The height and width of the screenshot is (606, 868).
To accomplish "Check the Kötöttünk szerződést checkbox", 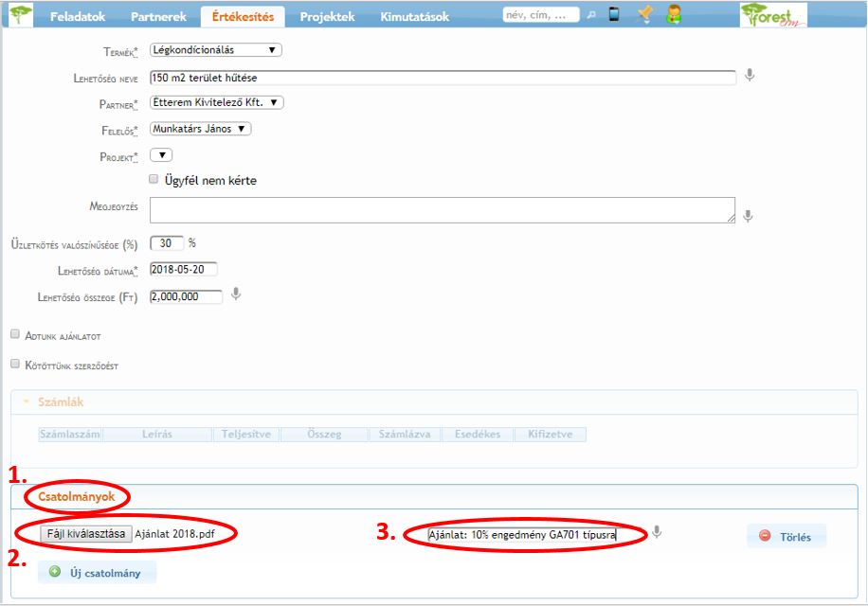I will pyautogui.click(x=15, y=364).
